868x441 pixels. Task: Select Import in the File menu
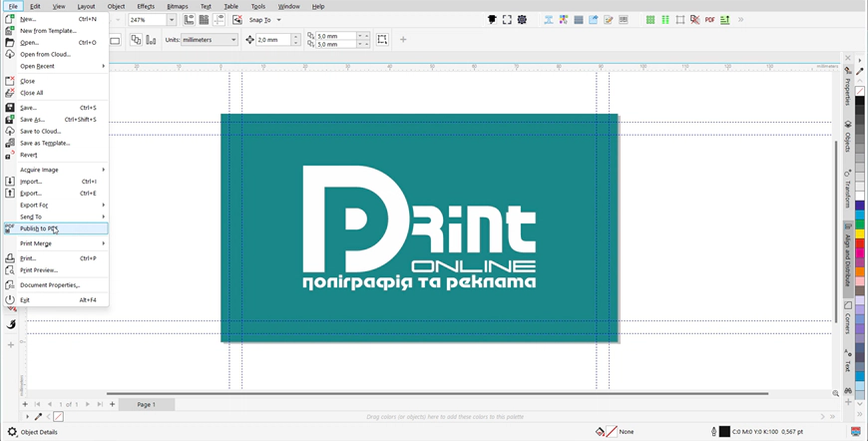tap(56, 182)
